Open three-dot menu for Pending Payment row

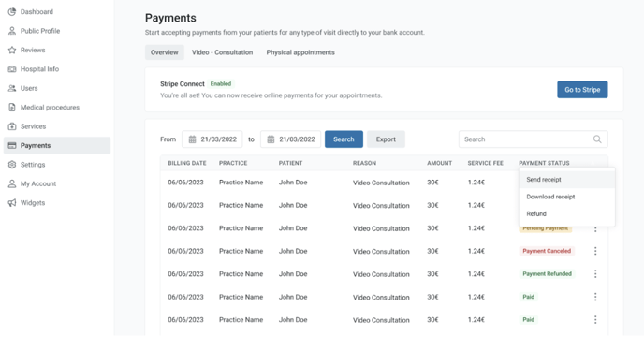pos(595,229)
